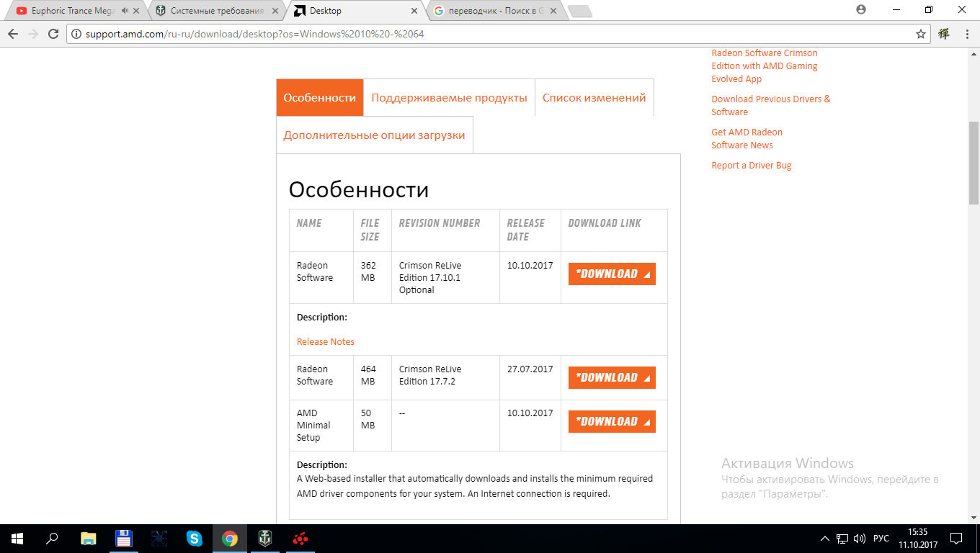
Task: Download Crimson ReLive Edition 17.10.1 Optional
Action: click(612, 274)
